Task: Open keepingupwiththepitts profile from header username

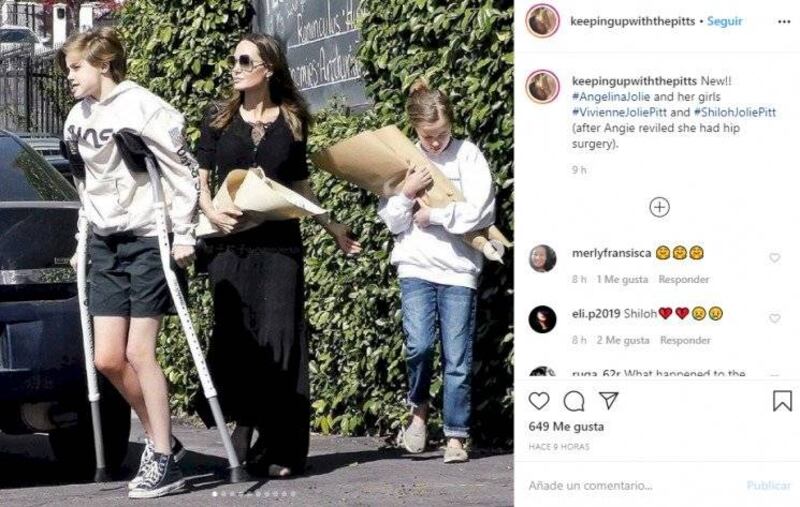Action: [633, 21]
